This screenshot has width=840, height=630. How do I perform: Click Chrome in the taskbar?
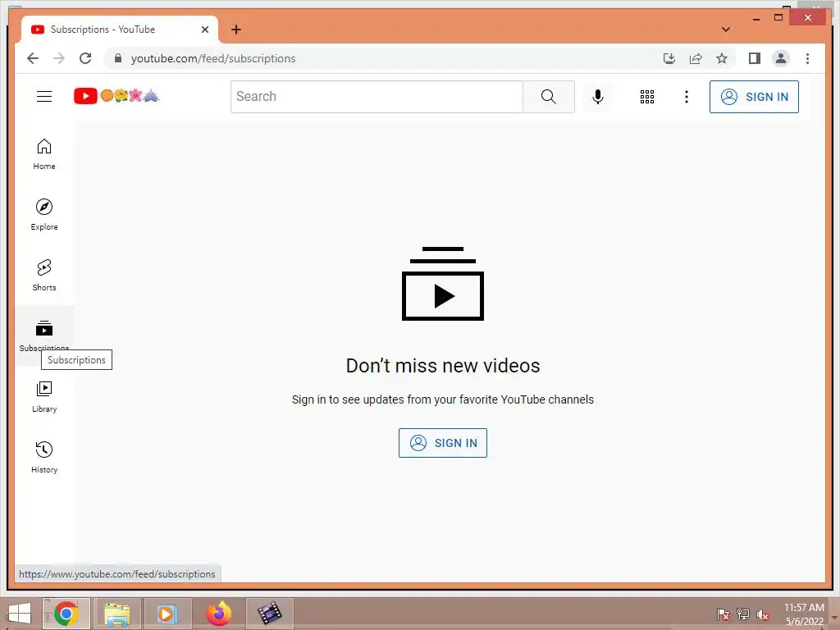tap(66, 614)
